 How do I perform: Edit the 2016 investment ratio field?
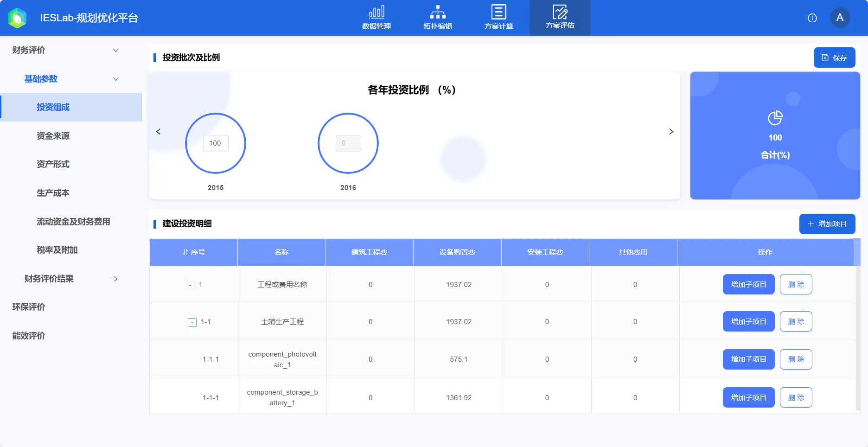[x=348, y=143]
